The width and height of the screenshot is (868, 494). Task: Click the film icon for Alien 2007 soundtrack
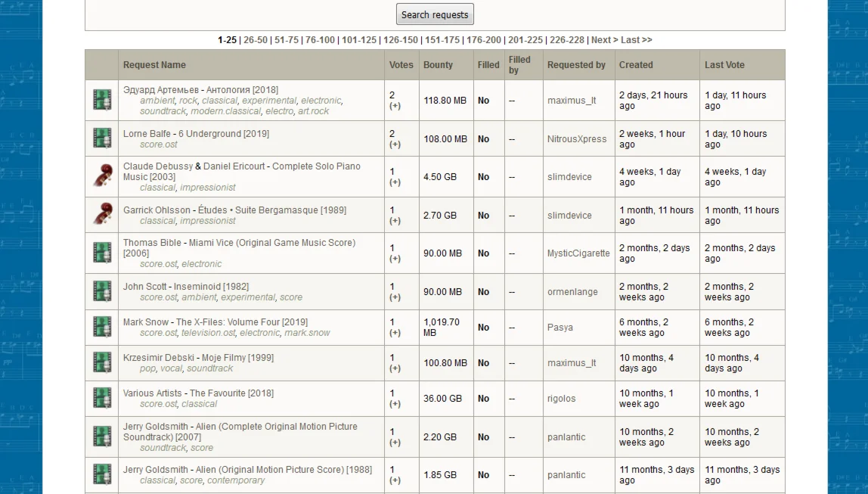pos(102,437)
